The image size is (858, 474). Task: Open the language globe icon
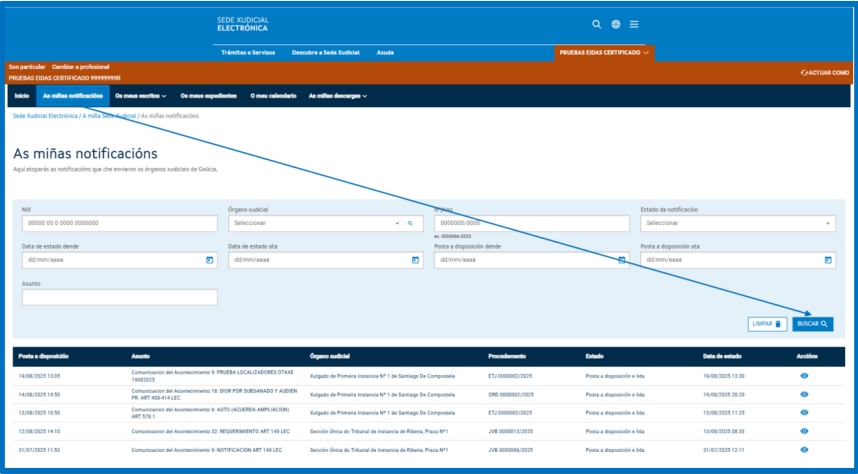tap(616, 24)
